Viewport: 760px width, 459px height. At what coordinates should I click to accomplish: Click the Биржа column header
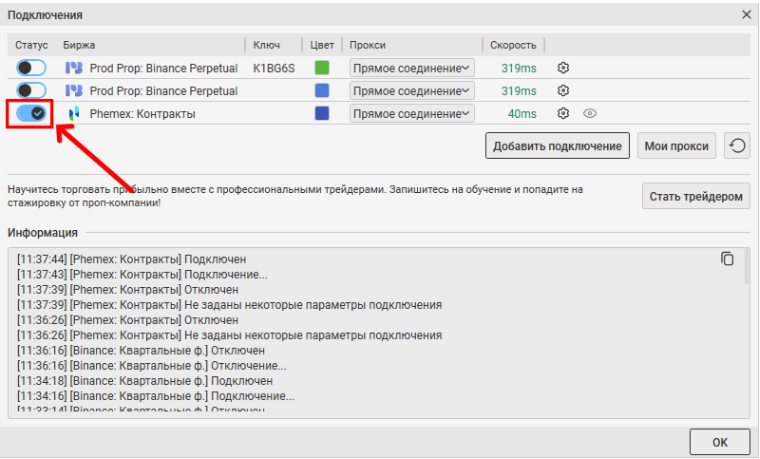pos(78,45)
